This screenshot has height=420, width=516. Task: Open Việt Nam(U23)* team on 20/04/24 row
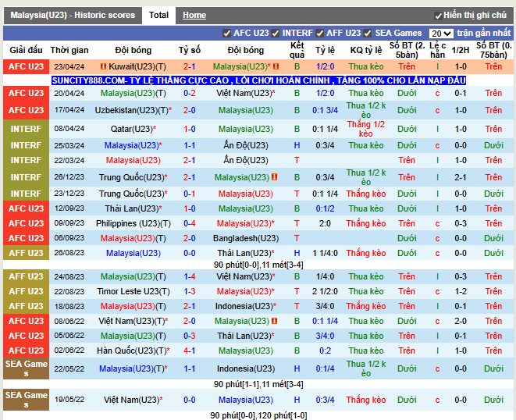[x=246, y=93]
